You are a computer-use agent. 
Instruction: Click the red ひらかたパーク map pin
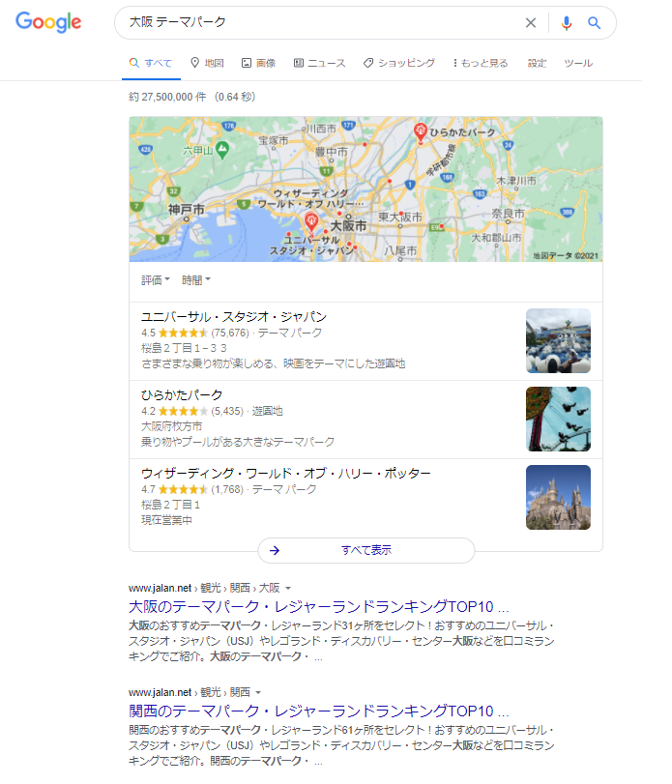[420, 132]
